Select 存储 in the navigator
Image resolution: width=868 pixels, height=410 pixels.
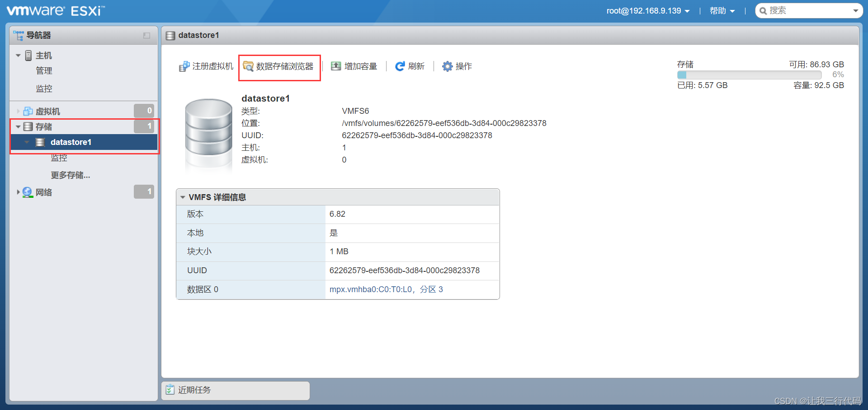pos(44,127)
